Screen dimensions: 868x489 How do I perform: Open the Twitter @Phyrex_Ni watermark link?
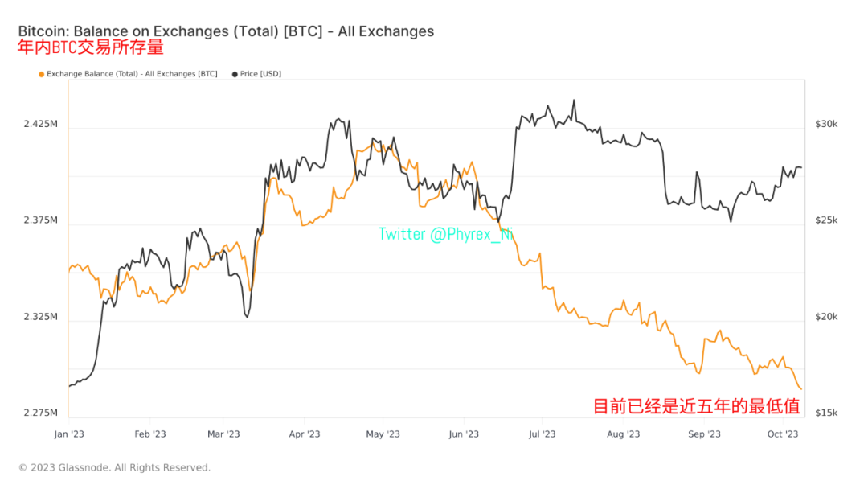pyautogui.click(x=446, y=234)
